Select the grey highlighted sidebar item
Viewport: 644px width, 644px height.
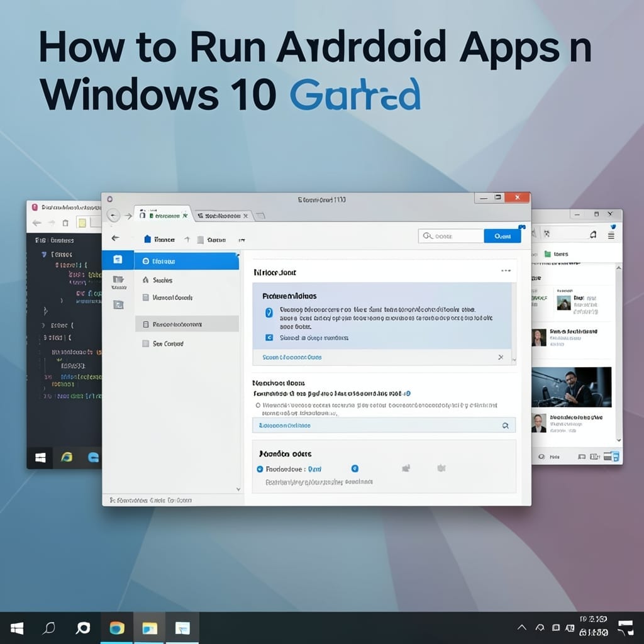click(187, 324)
